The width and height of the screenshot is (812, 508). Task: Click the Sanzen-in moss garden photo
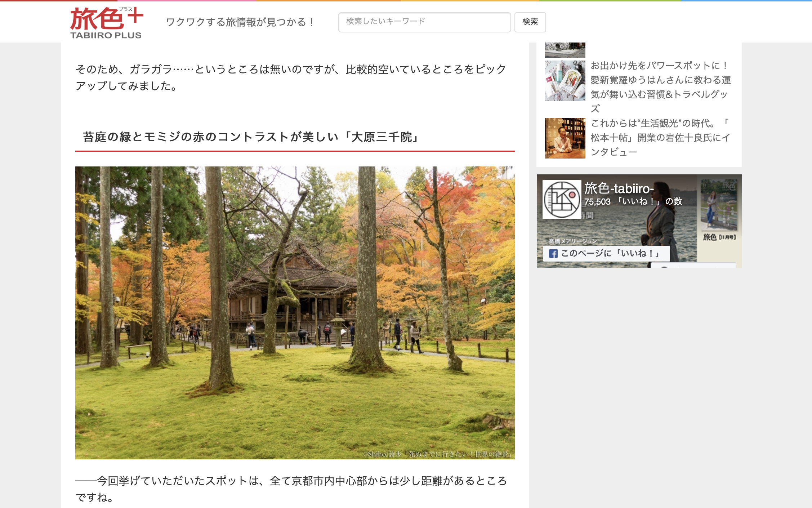tap(295, 312)
